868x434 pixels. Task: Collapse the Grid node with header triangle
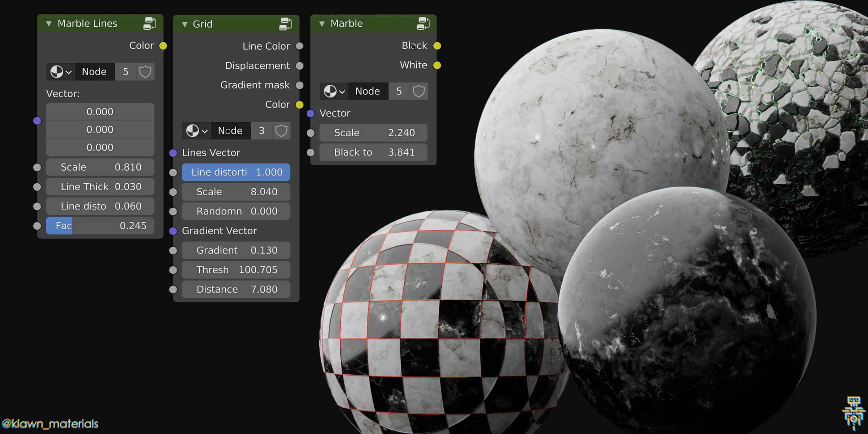tap(185, 25)
